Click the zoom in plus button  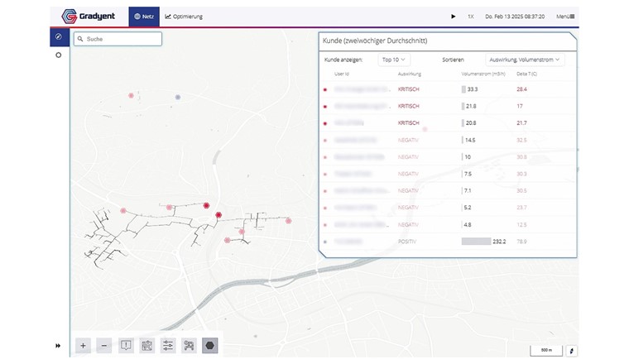pyautogui.click(x=83, y=346)
